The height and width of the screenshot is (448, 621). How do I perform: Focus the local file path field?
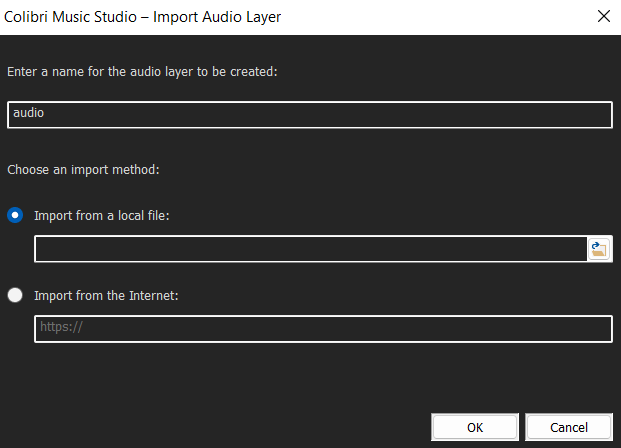pyautogui.click(x=310, y=249)
